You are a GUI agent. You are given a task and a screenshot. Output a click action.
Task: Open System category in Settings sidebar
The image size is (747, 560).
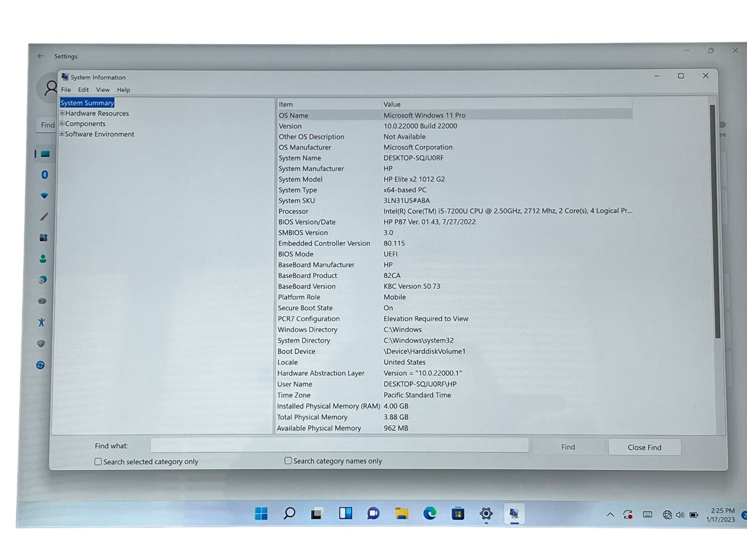(x=45, y=154)
